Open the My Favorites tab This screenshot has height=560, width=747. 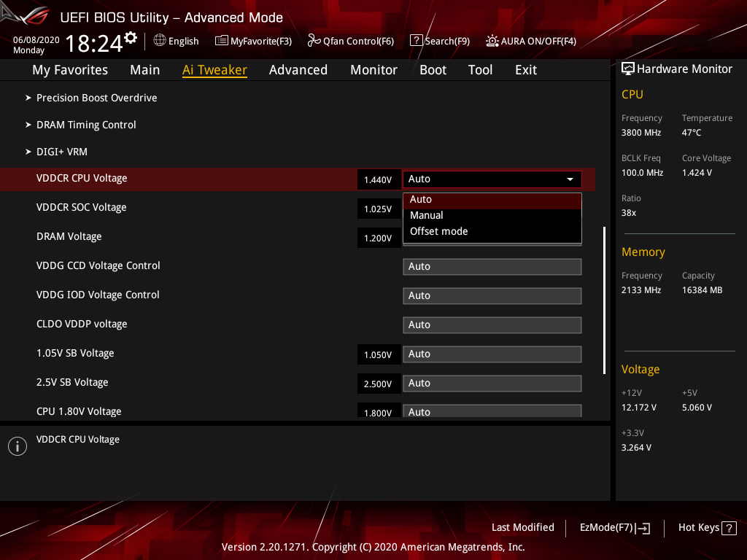coord(70,70)
